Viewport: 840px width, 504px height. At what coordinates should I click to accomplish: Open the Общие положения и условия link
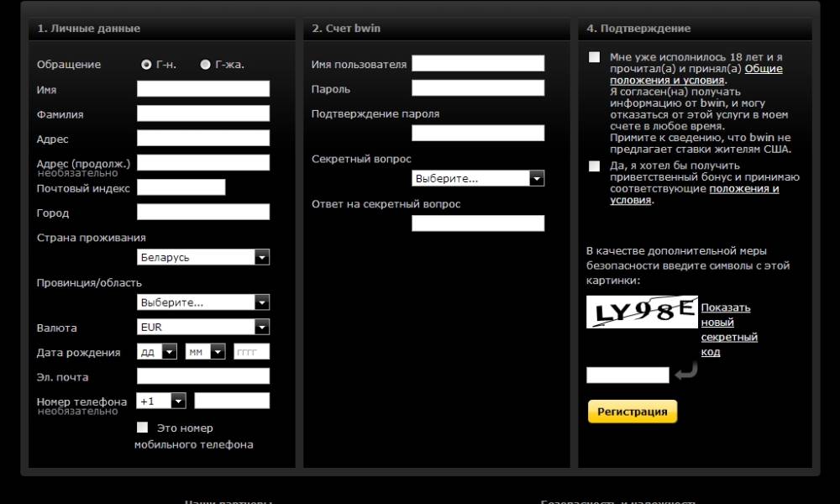click(x=763, y=69)
